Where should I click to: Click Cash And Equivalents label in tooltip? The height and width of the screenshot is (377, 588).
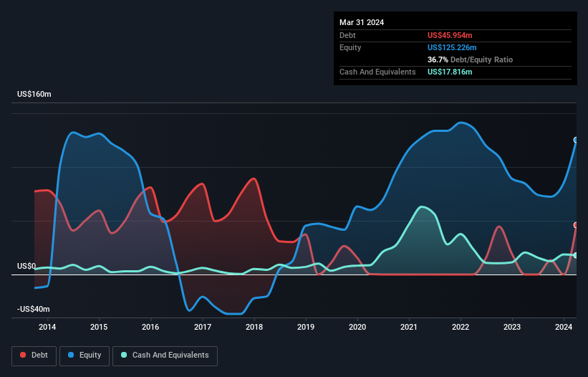pos(377,72)
